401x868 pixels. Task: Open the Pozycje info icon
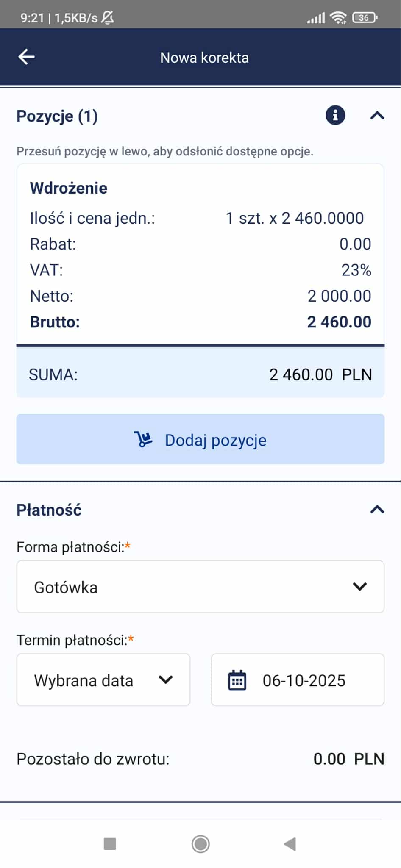pos(335,115)
